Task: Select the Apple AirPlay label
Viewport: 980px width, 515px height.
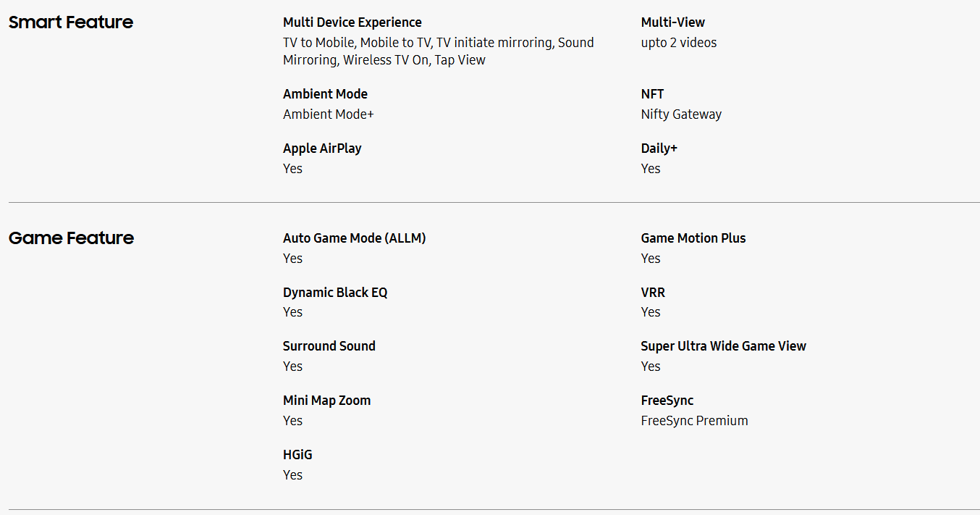Action: click(322, 148)
